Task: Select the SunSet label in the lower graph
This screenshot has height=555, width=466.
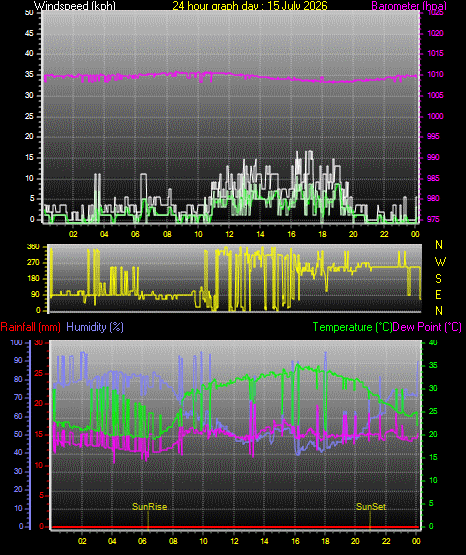Action: click(371, 507)
